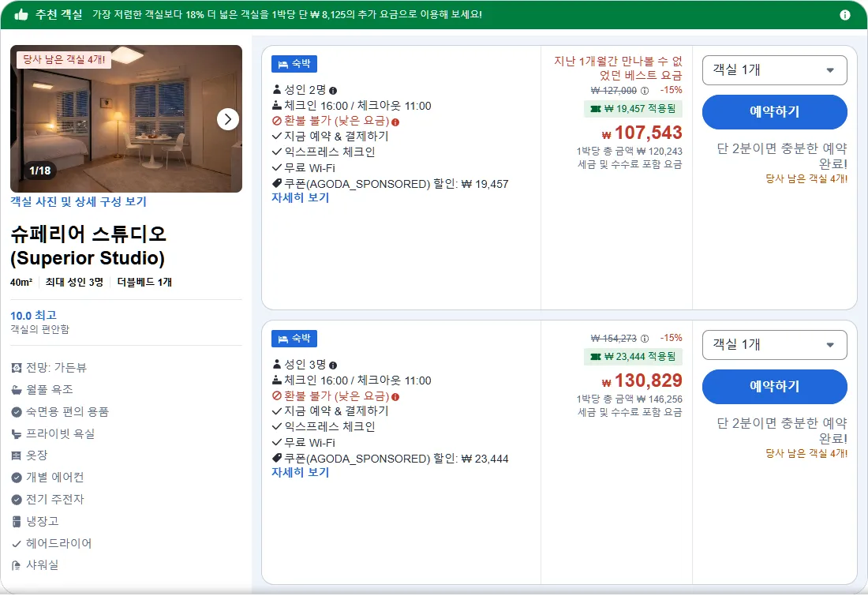The image size is (868, 596).
Task: Click green ticket icon by ₩19,457 적용됨
Action: click(596, 109)
